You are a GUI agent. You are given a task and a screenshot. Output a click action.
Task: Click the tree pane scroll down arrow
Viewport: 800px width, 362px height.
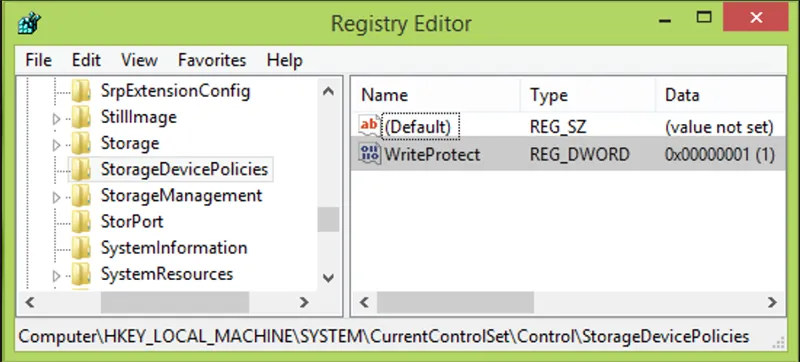click(329, 278)
